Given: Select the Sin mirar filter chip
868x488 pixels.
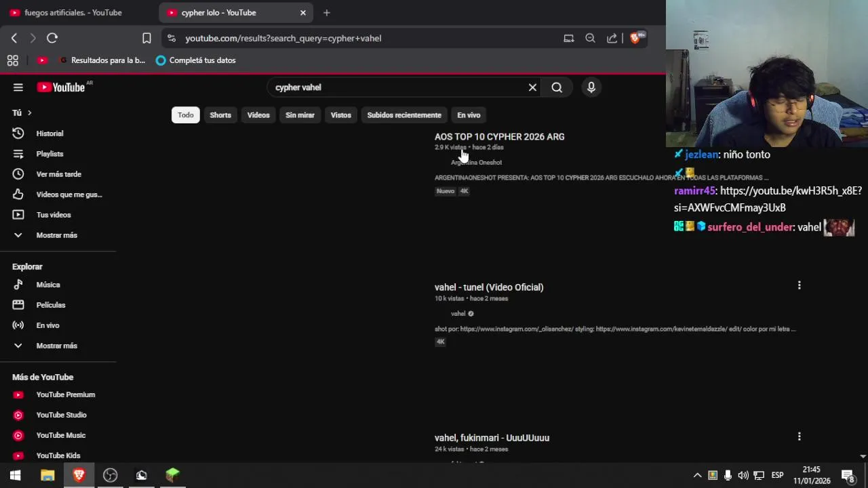Looking at the screenshot, I should point(300,115).
